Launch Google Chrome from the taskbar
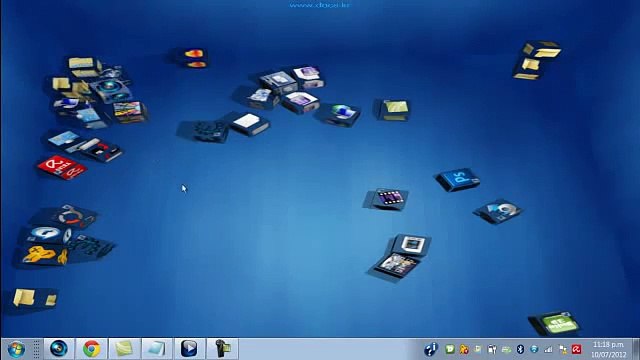Viewport: 640px width, 360px height. coord(91,349)
